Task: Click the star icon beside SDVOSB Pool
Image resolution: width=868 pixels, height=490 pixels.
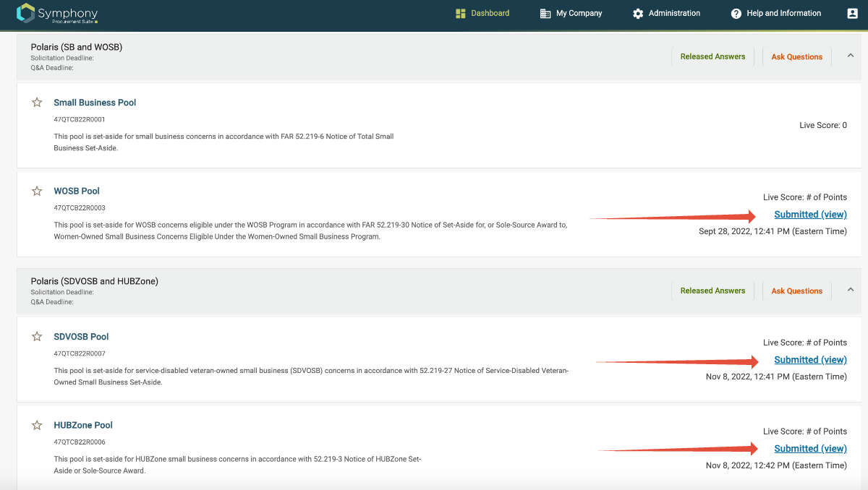Action: pyautogui.click(x=37, y=335)
